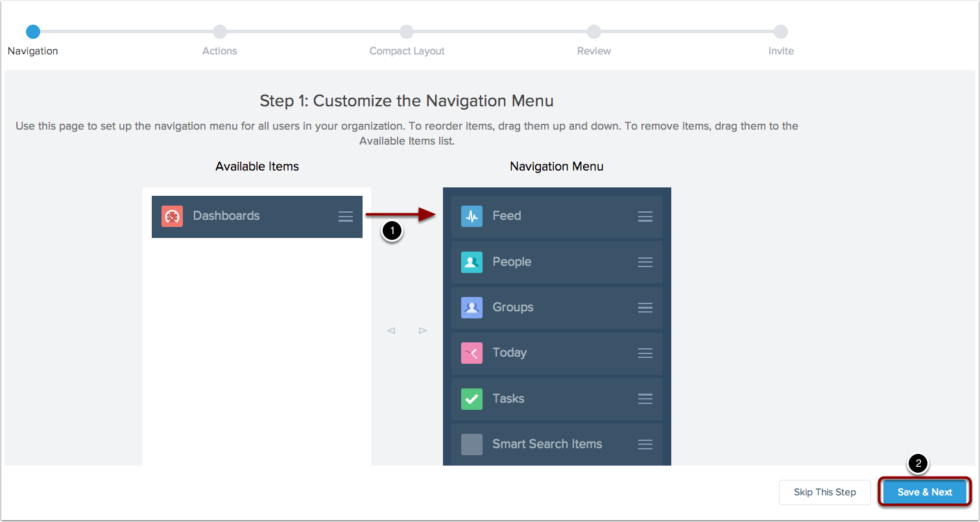Click the Save & Next button
This screenshot has height=522, width=980.
925,492
